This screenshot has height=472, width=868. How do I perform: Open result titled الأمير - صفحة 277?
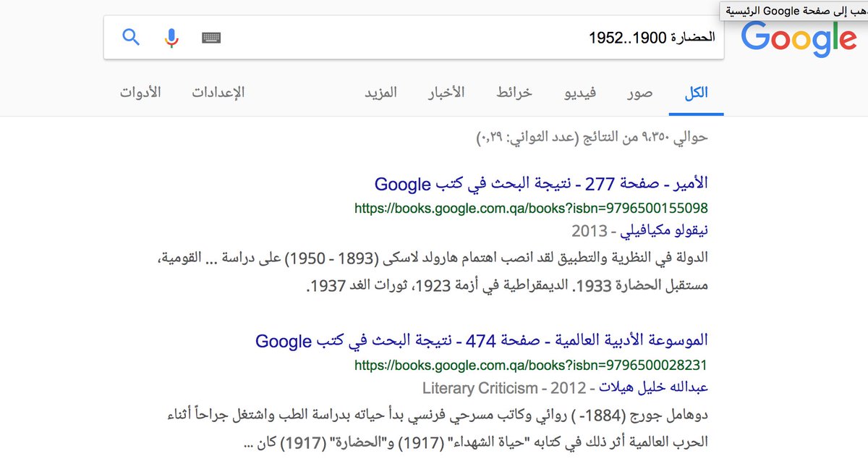pos(541,184)
